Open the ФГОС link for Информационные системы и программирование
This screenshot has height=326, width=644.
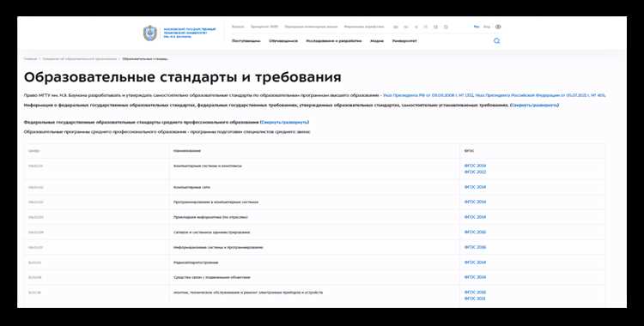[x=475, y=248]
